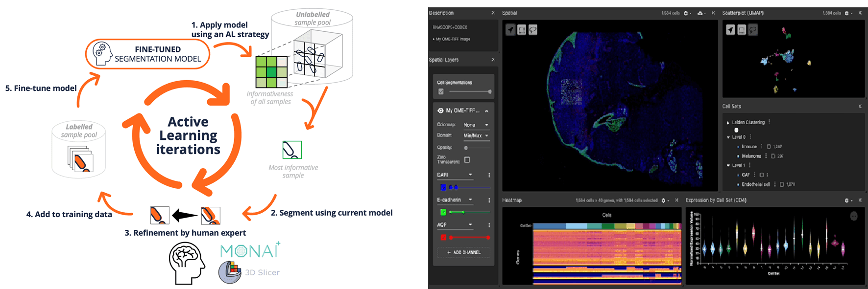The width and height of the screenshot is (868, 289).
Task: Adjust the image layer Opacity slider
Action: 477,148
